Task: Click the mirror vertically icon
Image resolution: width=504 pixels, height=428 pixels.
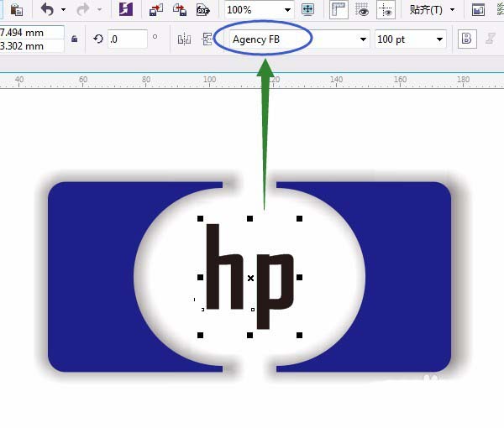Action: 207,39
